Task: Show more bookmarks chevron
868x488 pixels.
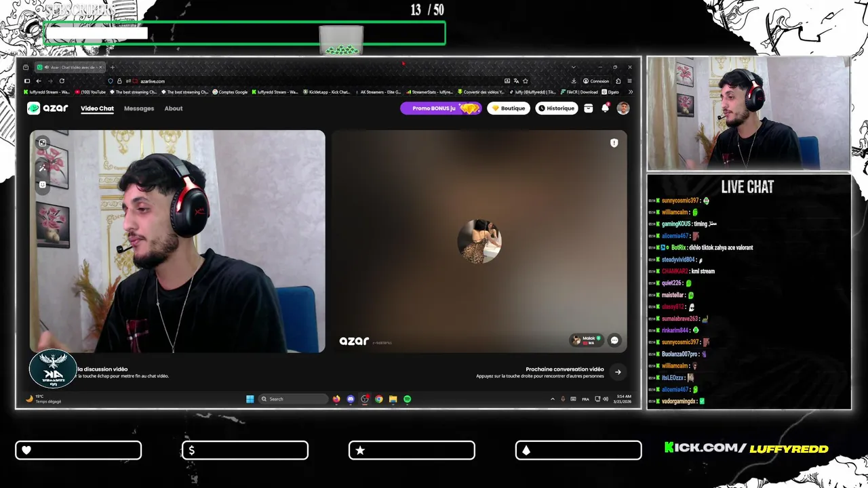Action: tap(631, 91)
